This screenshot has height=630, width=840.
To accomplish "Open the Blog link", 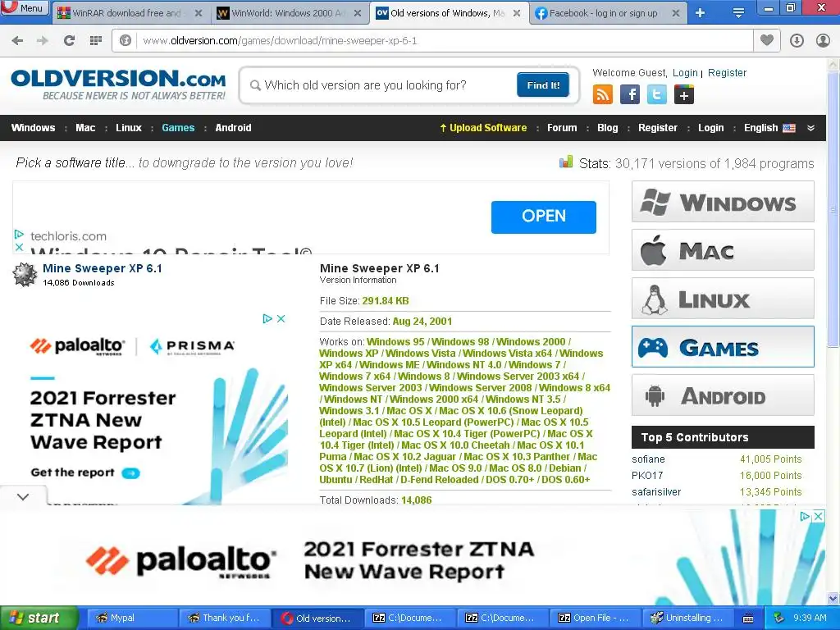I will pyautogui.click(x=608, y=128).
